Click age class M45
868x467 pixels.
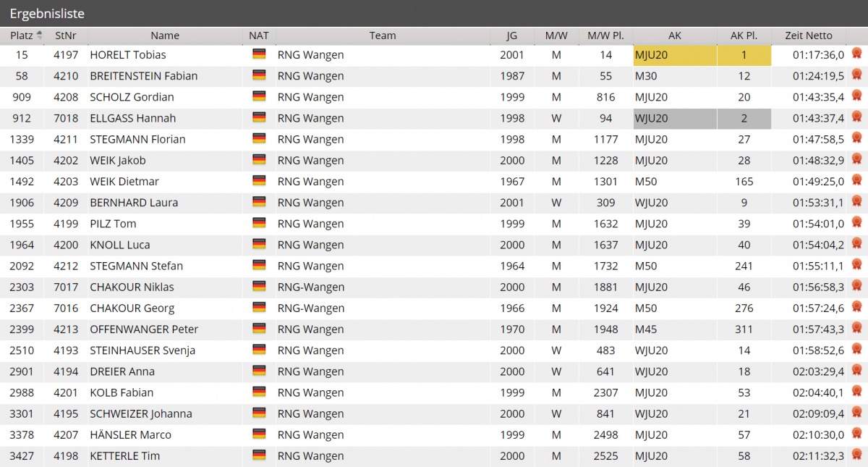click(646, 329)
